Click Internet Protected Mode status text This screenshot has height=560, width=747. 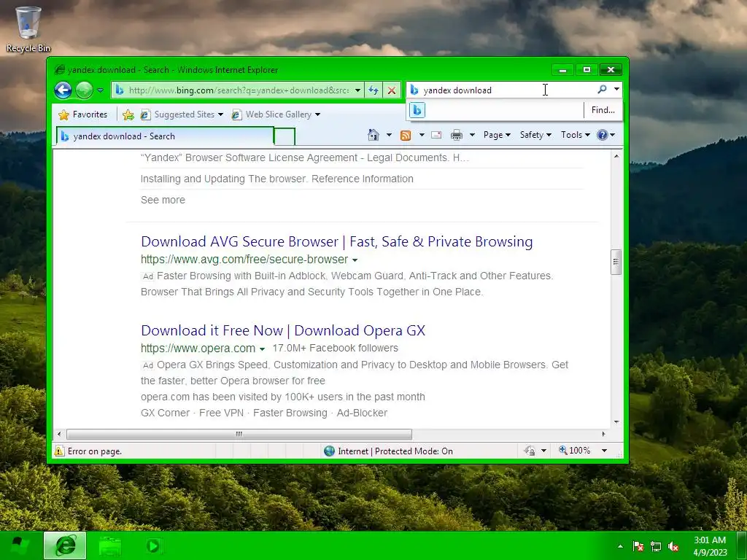click(x=395, y=451)
